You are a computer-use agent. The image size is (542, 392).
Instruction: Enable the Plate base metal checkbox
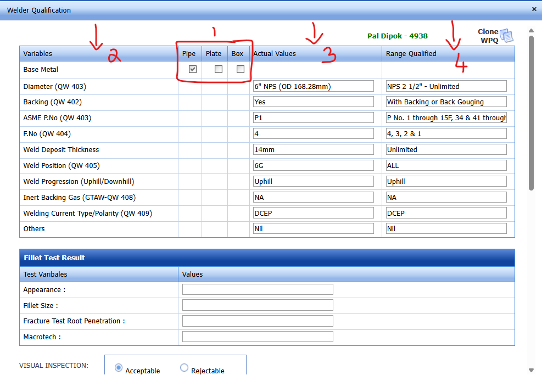[219, 69]
